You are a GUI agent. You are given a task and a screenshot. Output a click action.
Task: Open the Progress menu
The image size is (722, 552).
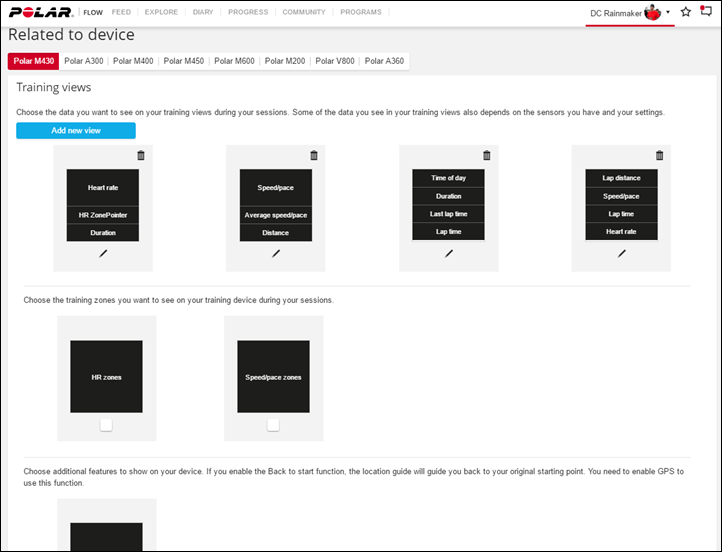coord(247,12)
